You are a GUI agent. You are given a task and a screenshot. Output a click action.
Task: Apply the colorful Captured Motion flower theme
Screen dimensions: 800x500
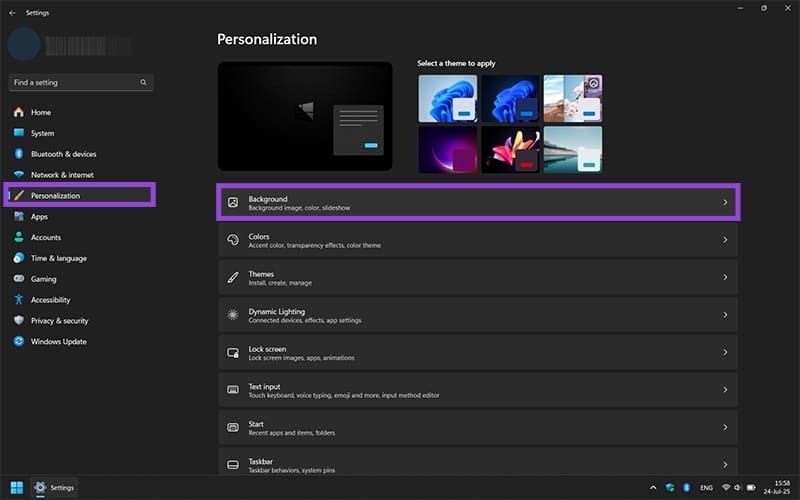coord(510,149)
